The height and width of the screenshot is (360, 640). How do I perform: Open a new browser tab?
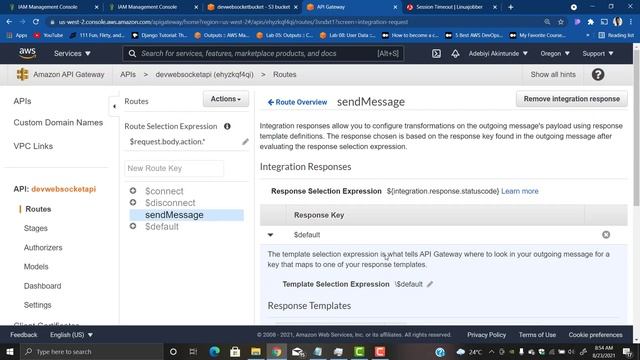[511, 7]
